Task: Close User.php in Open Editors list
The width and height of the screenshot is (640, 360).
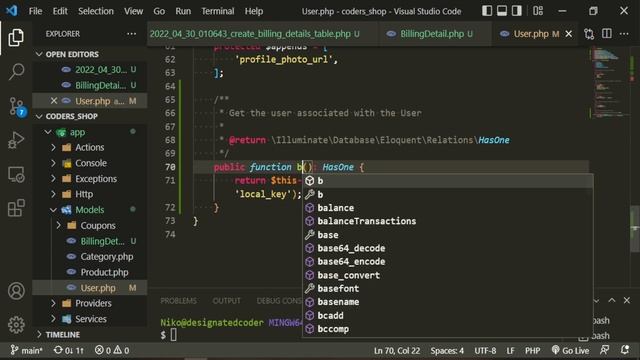Action: click(54, 100)
